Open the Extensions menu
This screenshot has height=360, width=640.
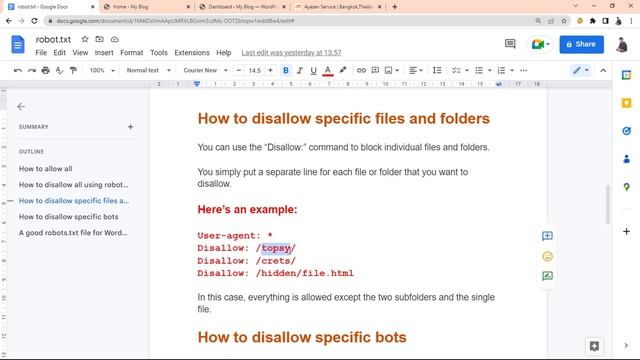(192, 53)
